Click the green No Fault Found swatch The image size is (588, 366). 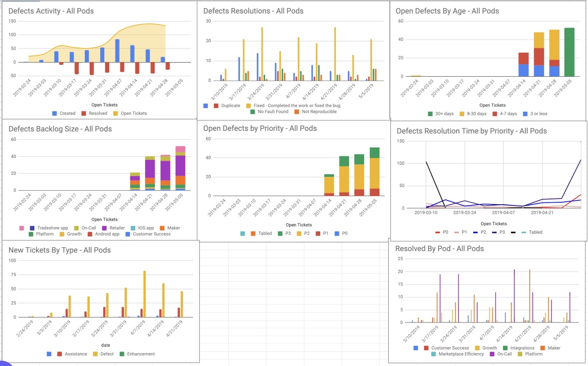coord(253,112)
